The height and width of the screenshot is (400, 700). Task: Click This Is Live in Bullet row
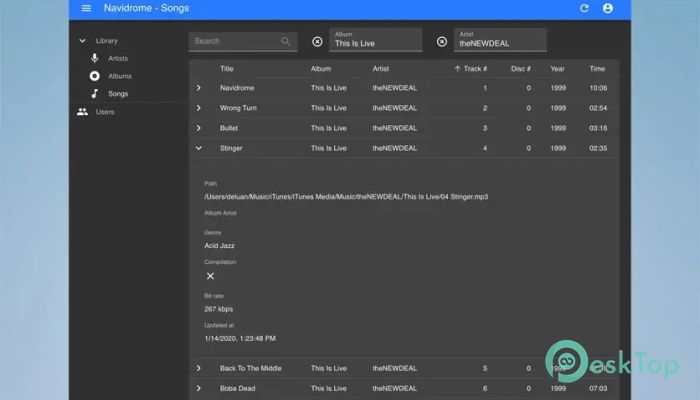(x=329, y=128)
